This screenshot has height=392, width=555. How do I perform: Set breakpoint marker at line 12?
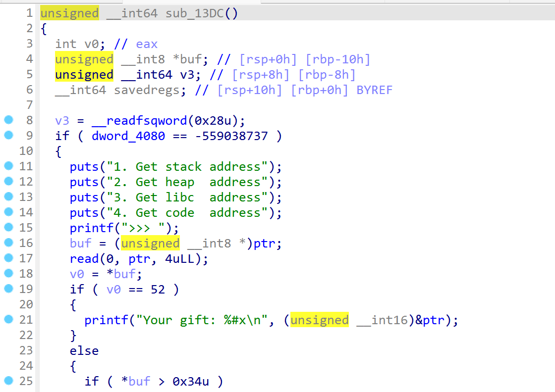click(8, 181)
